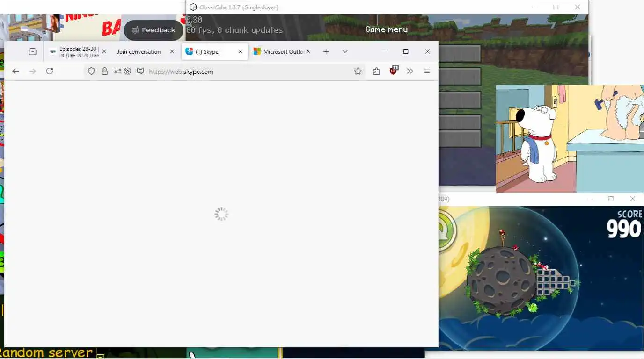The height and width of the screenshot is (359, 644).
Task: Minimize the ClassiCube window
Action: [534, 7]
